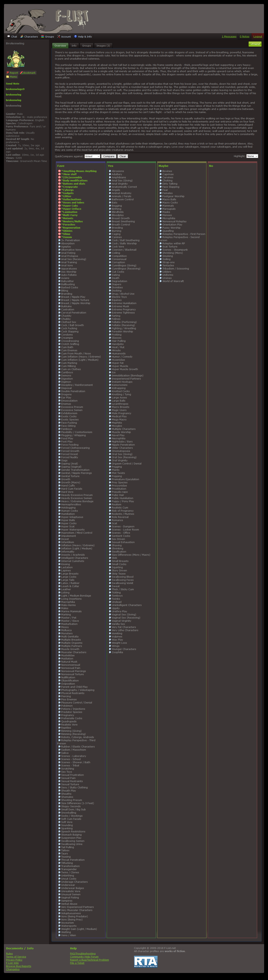The width and height of the screenshot is (268, 980).
Task: Click the tag icon beside Angels
Action: pos(110,190)
